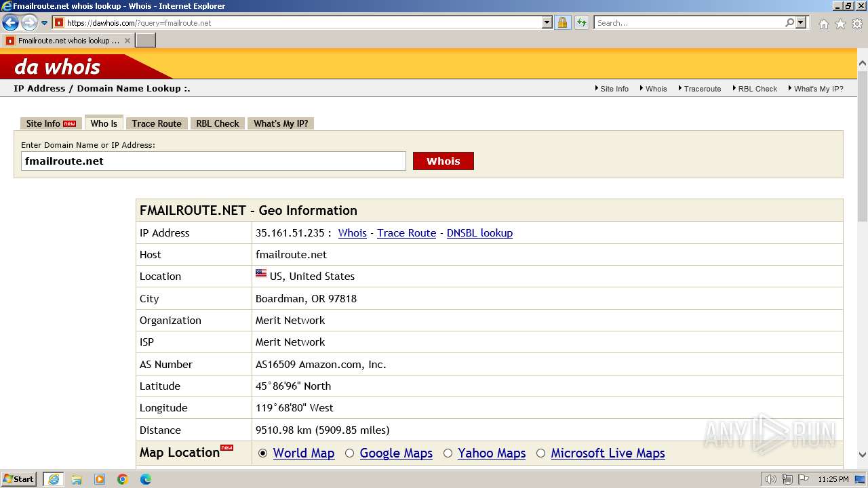Open a new blank tab
Screen dimensions: 868x488
(146, 41)
